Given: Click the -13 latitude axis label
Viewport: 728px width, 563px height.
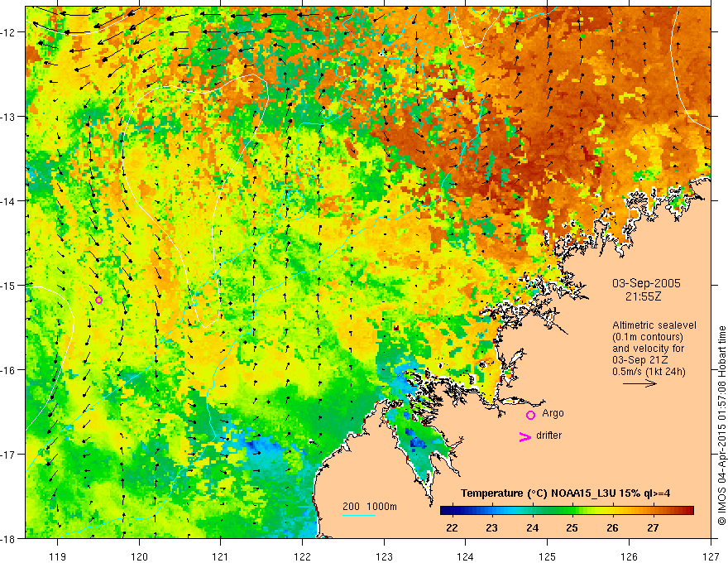Looking at the screenshot, I should [x=8, y=117].
